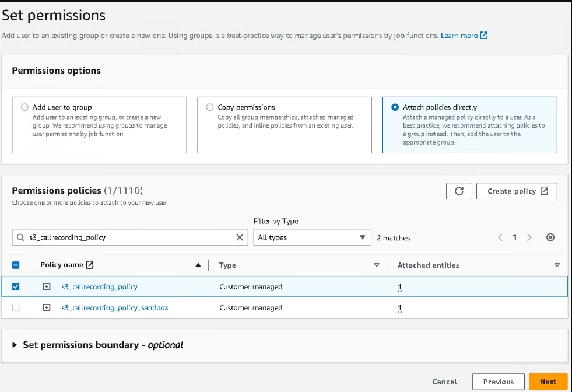This screenshot has width=572, height=392.
Task: Click the Next button
Action: click(x=548, y=381)
